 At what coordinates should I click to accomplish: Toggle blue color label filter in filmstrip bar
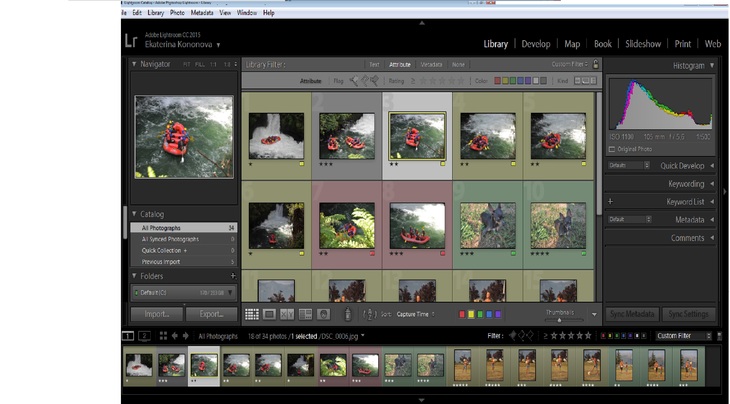pyautogui.click(x=624, y=336)
